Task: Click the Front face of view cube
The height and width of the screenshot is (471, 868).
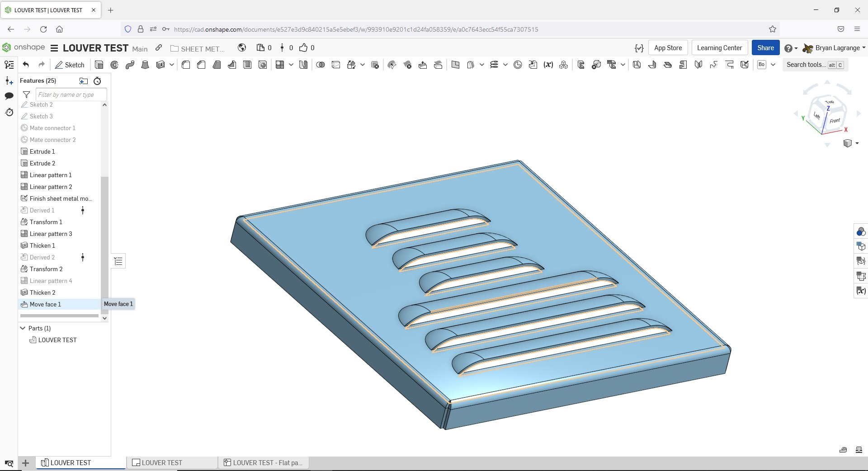Action: 835,121
